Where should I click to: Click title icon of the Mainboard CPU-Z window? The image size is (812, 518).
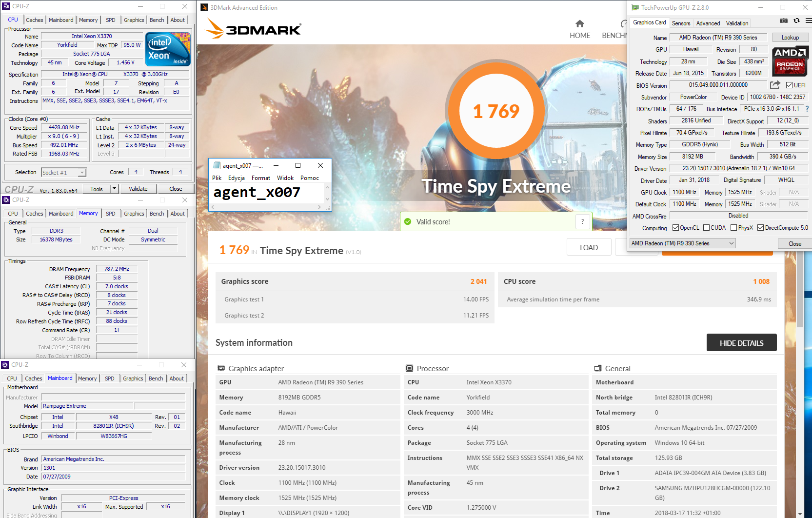[x=5, y=365]
